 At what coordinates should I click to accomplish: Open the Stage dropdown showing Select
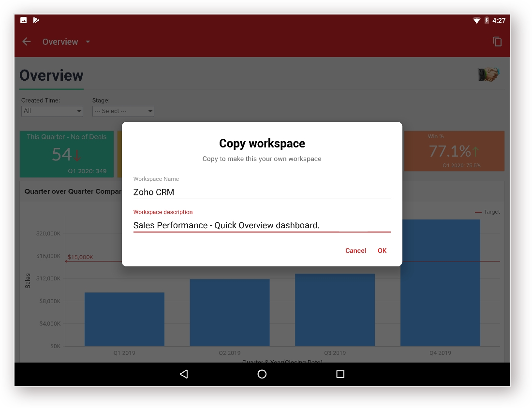tap(123, 111)
